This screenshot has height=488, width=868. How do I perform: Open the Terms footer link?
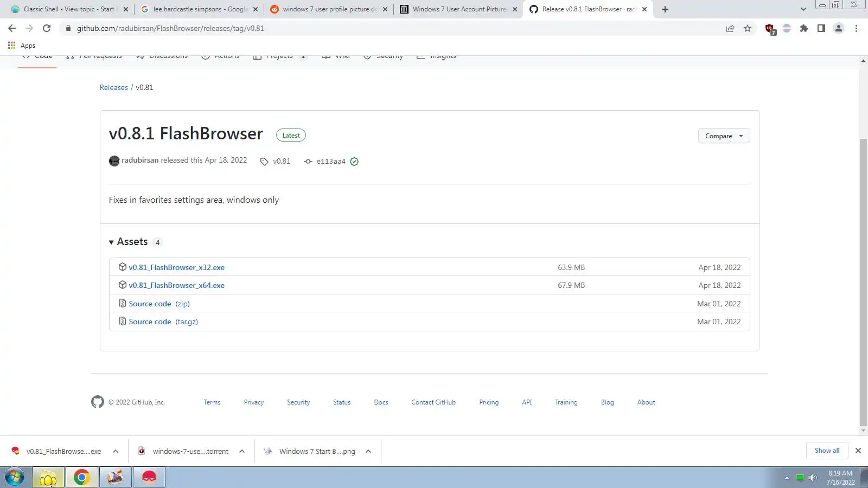(212, 402)
